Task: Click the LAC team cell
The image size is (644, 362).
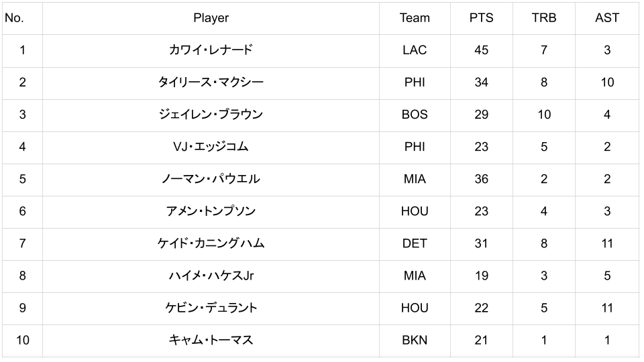Action: click(415, 50)
